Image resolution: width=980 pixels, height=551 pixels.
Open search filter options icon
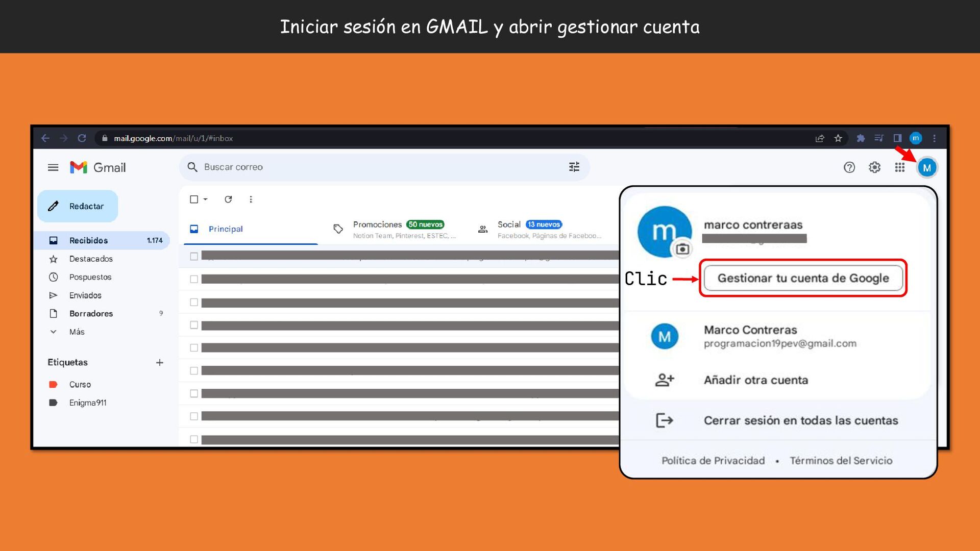click(574, 167)
